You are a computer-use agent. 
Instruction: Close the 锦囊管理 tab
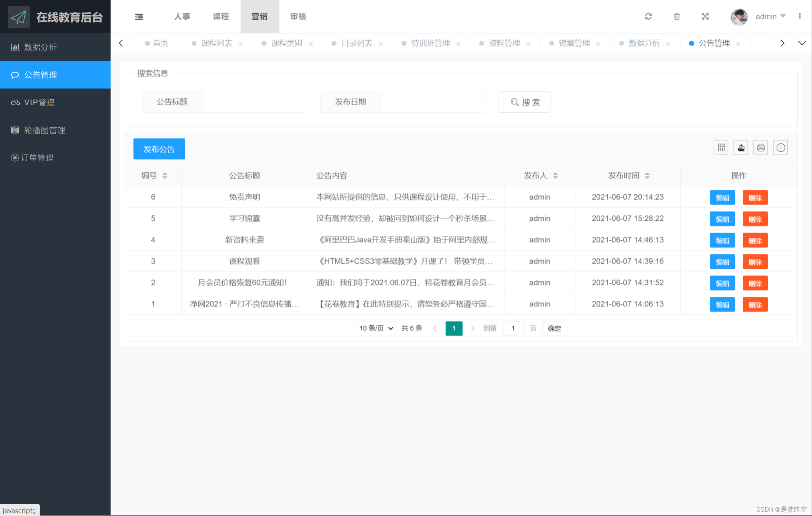598,44
